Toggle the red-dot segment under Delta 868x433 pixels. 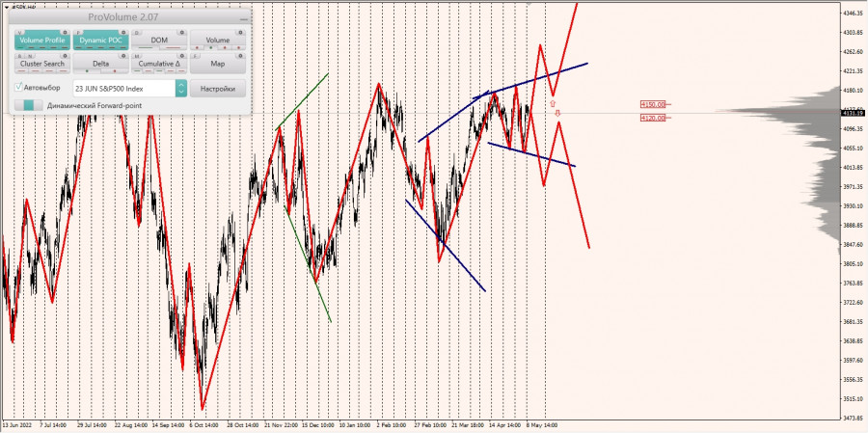(115, 70)
